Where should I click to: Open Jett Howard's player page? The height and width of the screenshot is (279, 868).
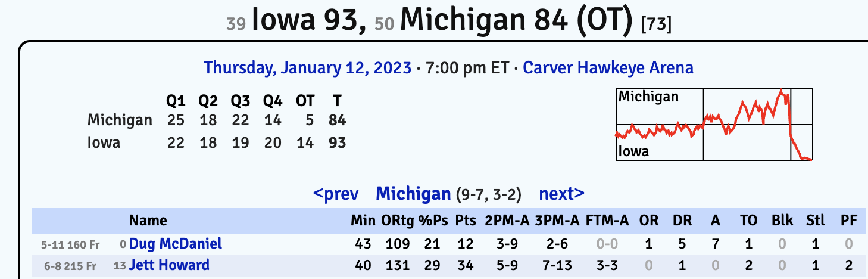(x=169, y=265)
